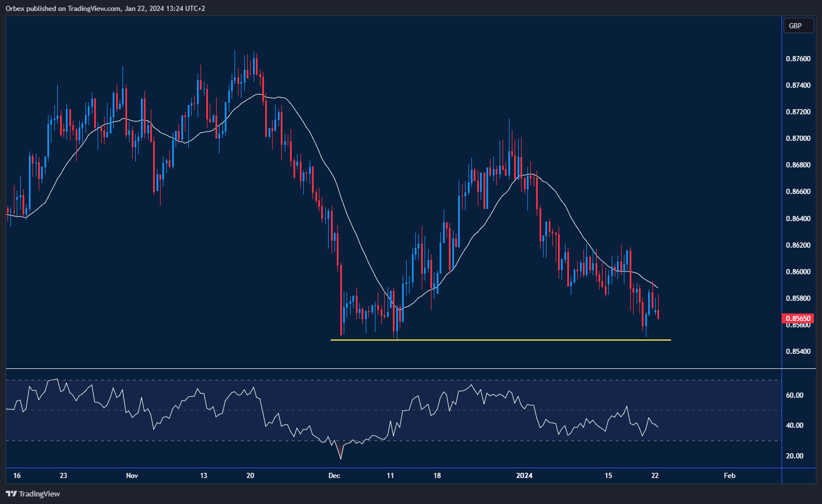The height and width of the screenshot is (504, 822).
Task: Select the TradingView wordmark text
Action: pos(39,494)
